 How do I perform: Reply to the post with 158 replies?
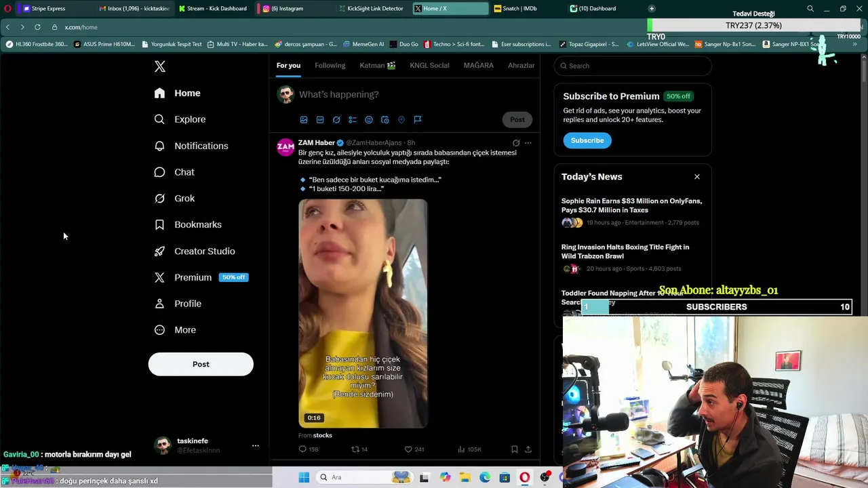(x=309, y=449)
